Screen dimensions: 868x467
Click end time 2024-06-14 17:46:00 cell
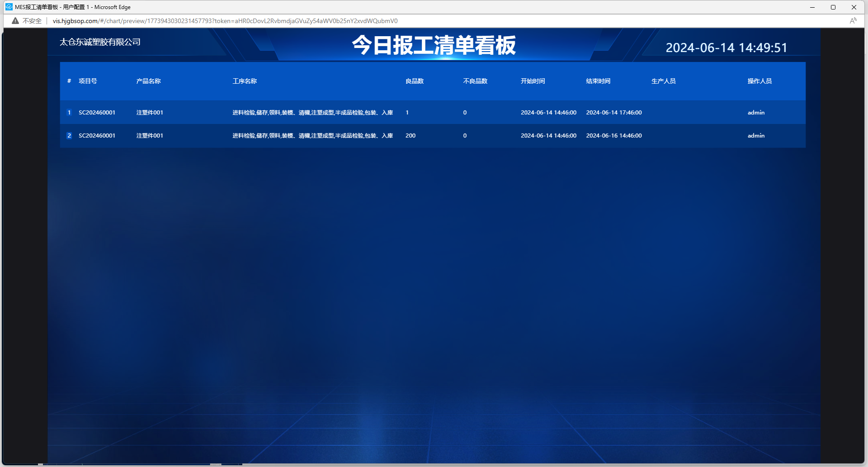613,113
